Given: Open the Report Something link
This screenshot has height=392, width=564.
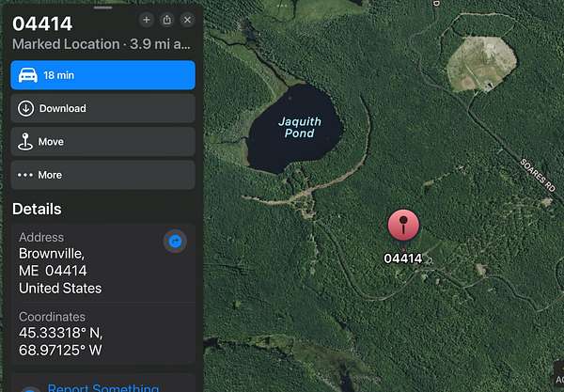Looking at the screenshot, I should click(103, 387).
